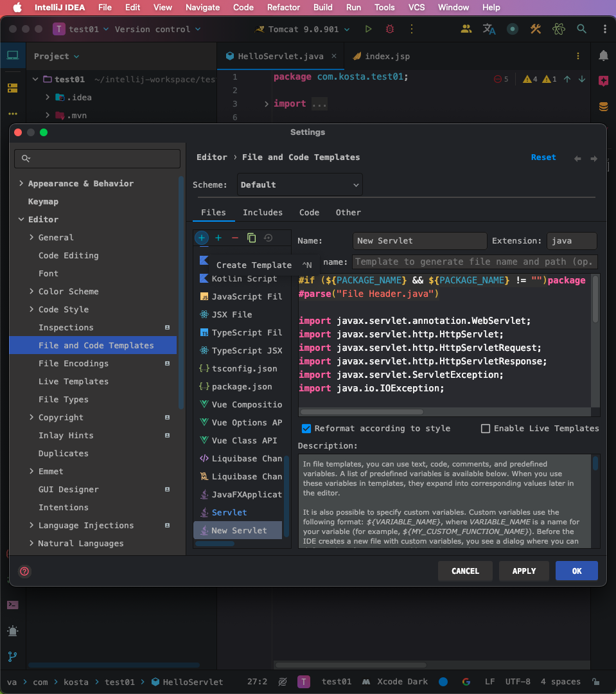Viewport: 616px width, 694px height.
Task: Open the Terminal tool window icon
Action: coord(13,605)
